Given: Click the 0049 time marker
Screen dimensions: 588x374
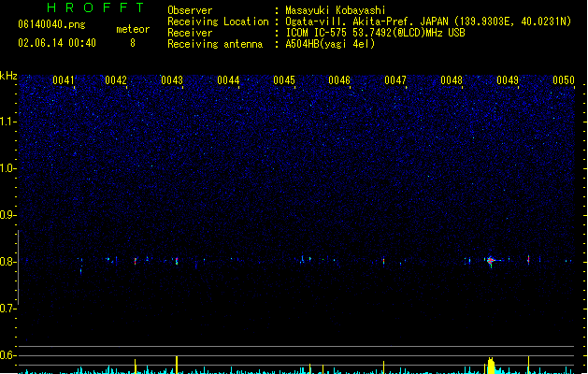Looking at the screenshot, I should tap(508, 80).
